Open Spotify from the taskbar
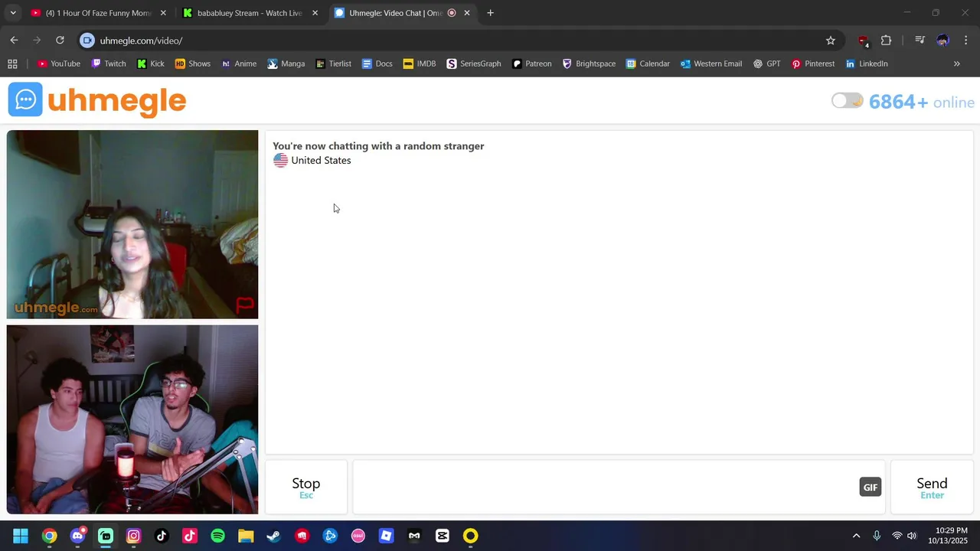The image size is (980, 551). pyautogui.click(x=217, y=536)
